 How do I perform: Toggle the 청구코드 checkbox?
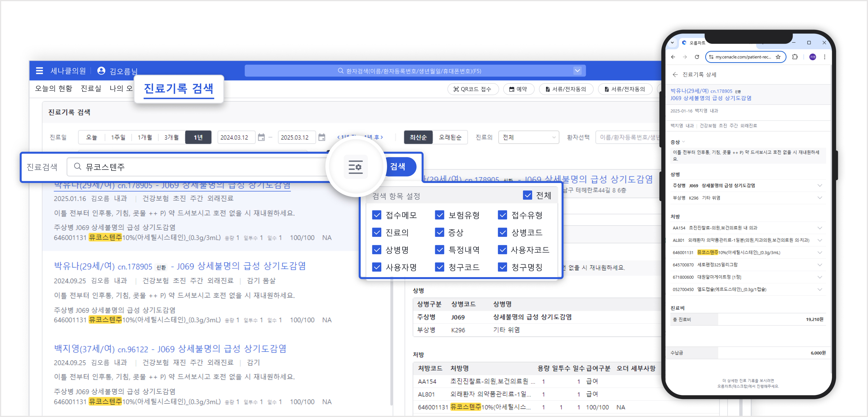pos(440,267)
